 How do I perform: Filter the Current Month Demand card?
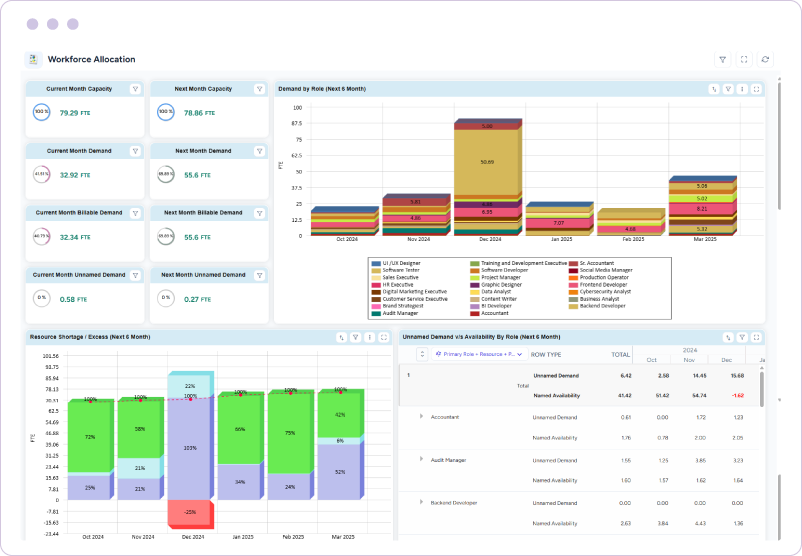tap(135, 151)
